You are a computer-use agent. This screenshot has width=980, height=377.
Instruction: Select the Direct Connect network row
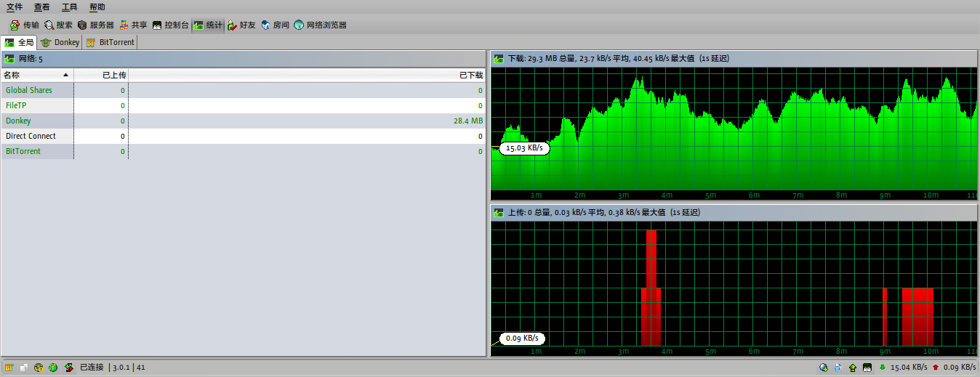point(243,136)
